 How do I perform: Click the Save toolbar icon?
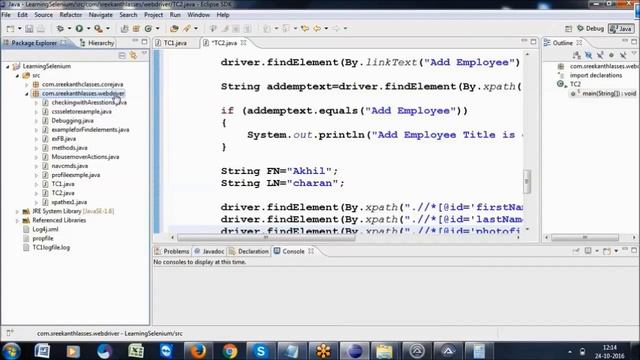point(29,29)
